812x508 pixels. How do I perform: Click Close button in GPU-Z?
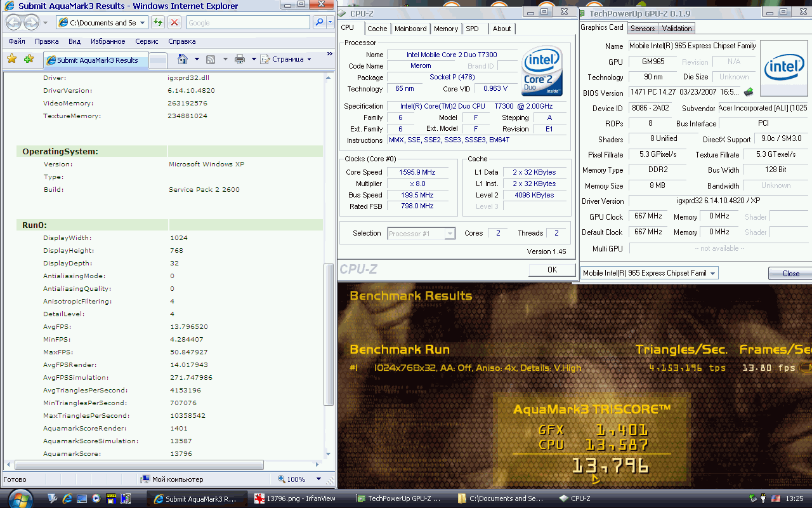[x=790, y=274]
